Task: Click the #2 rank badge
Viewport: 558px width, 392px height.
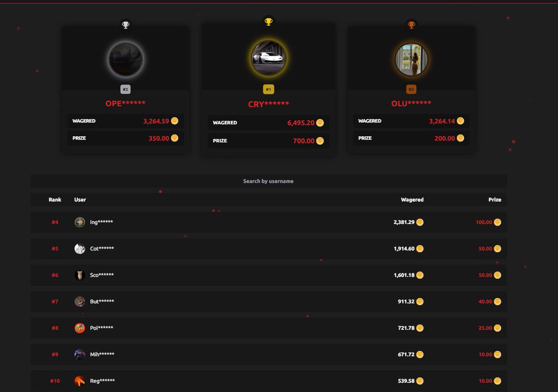Action: [126, 89]
